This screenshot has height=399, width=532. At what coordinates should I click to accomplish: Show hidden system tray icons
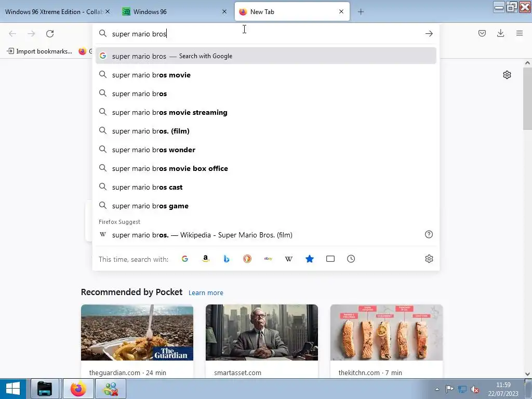pos(437,389)
